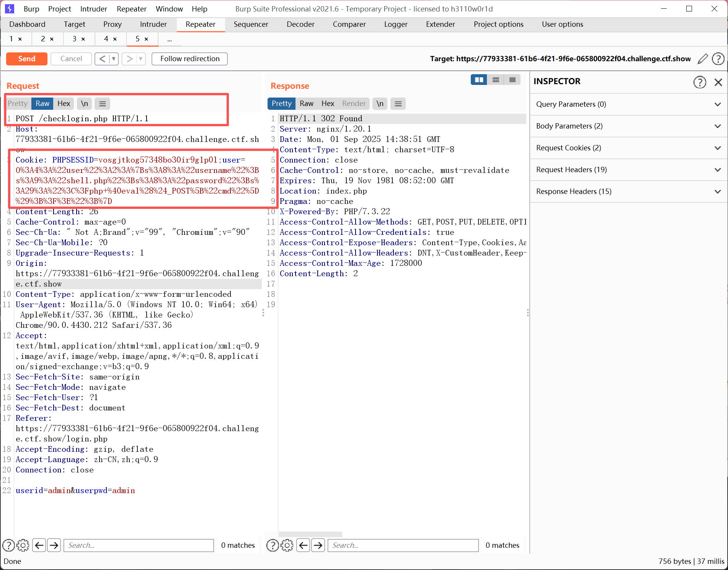Open the Intruder menu
Screen dimensions: 728x570
coord(94,9)
